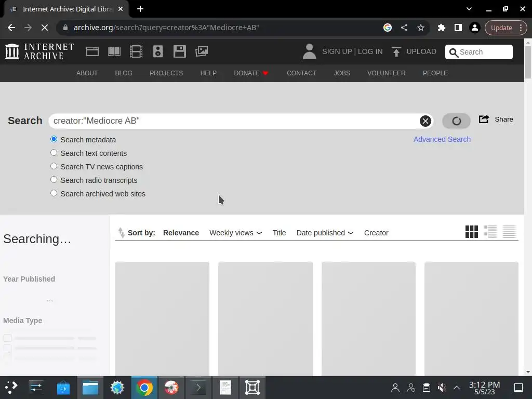Click the user avatar icon

tap(309, 51)
